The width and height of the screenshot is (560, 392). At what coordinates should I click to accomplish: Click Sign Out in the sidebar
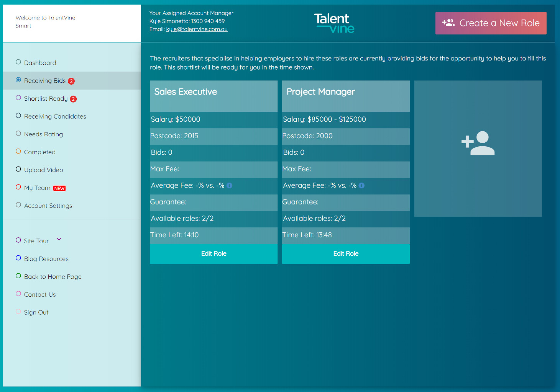click(x=36, y=312)
